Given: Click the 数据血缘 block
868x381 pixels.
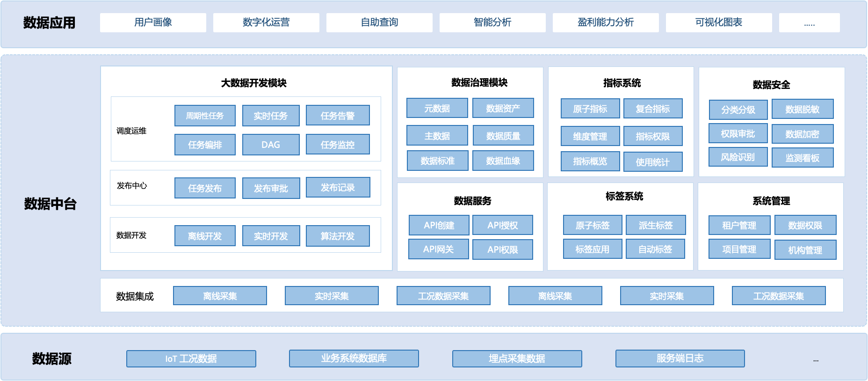Looking at the screenshot, I should [503, 161].
